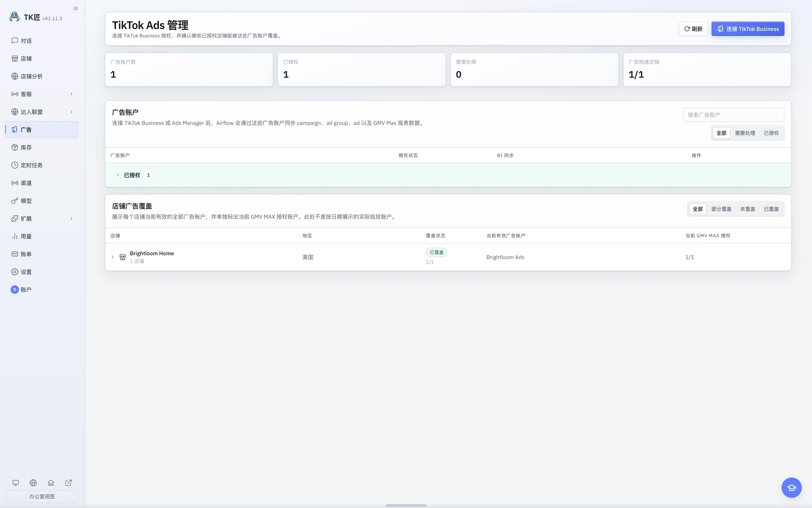Filter ad accounts by 已授权

[771, 133]
